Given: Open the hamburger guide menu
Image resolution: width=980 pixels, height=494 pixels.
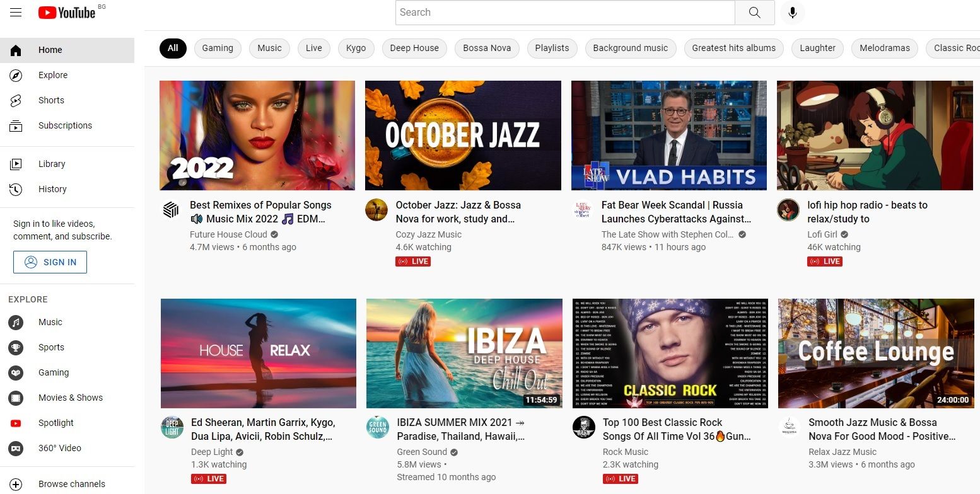Looking at the screenshot, I should pyautogui.click(x=16, y=13).
